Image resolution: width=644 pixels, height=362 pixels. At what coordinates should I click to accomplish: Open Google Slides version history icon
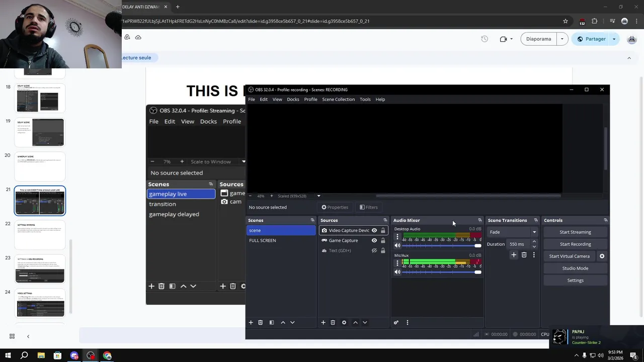[x=485, y=39]
